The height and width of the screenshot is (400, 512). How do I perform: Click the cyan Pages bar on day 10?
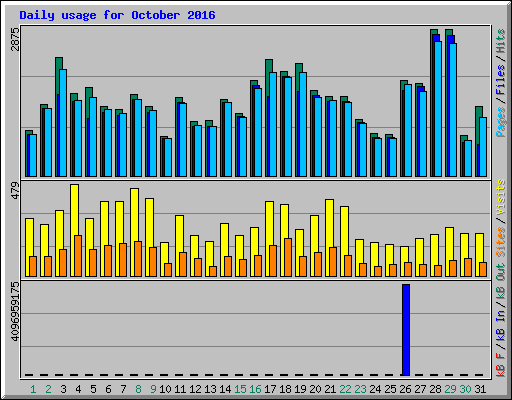[168, 157]
